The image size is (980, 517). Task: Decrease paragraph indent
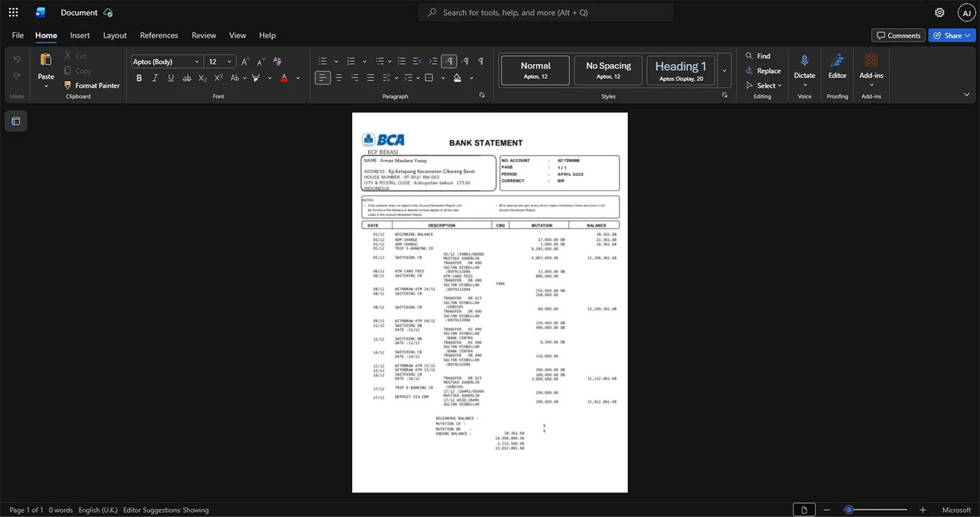pos(416,62)
